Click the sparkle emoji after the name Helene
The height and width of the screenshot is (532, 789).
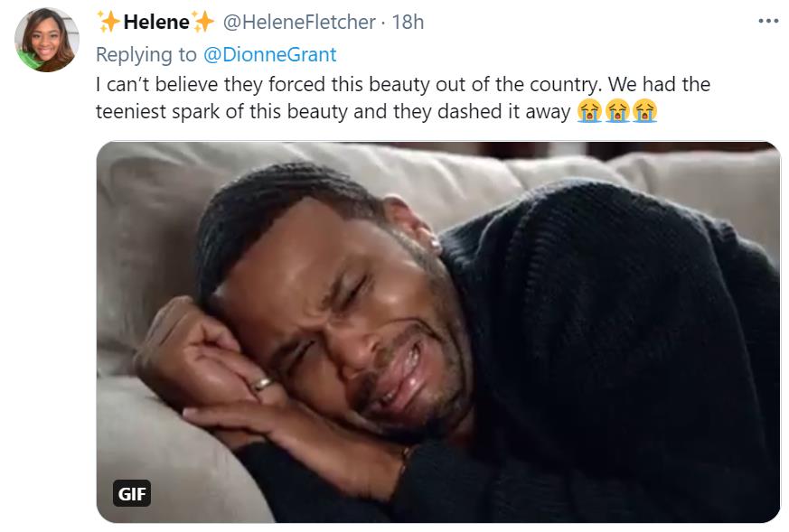click(202, 22)
